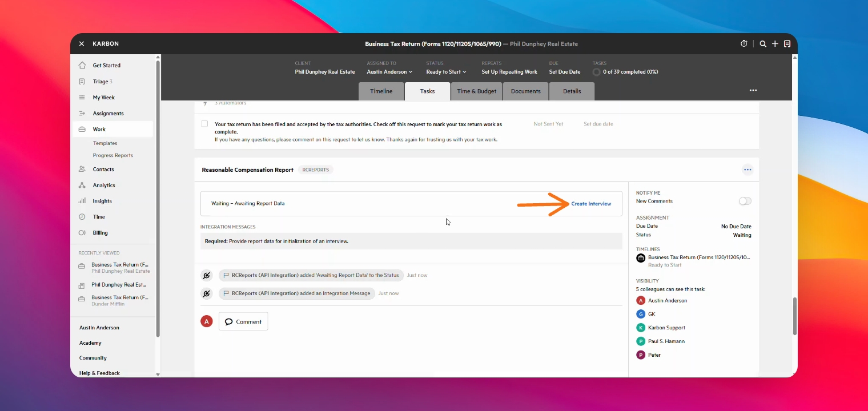Select the Tasks tab
Image resolution: width=868 pixels, height=411 pixels.
[x=427, y=91]
